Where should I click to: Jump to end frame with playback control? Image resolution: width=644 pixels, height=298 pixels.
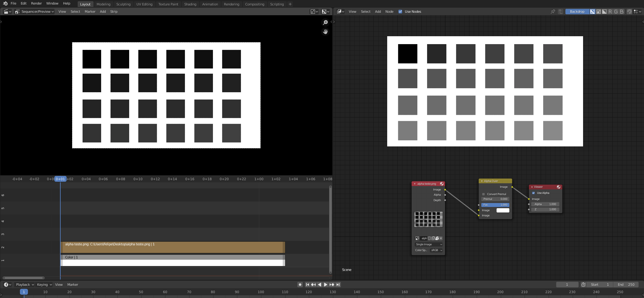(338, 284)
